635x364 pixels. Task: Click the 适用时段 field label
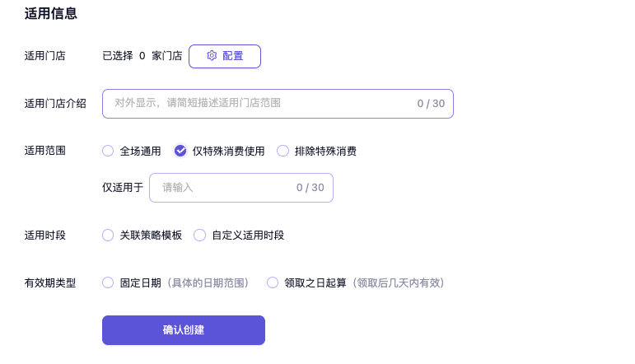(x=45, y=236)
